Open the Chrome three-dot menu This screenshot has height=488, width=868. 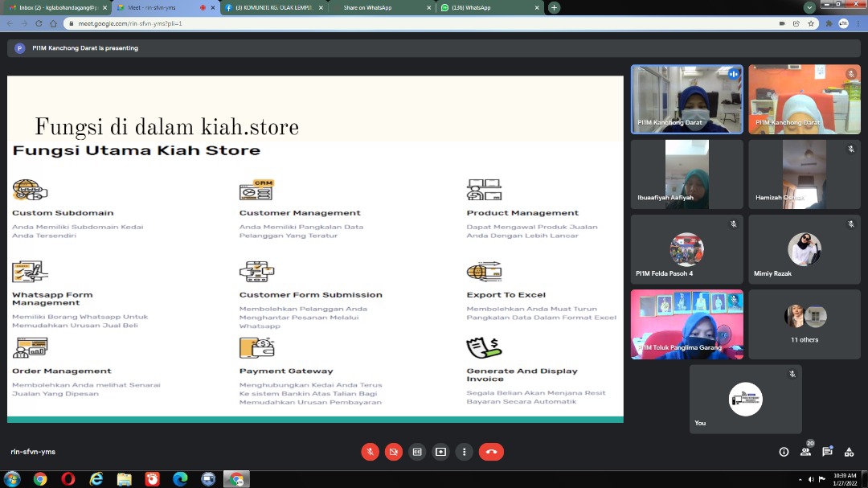[858, 23]
